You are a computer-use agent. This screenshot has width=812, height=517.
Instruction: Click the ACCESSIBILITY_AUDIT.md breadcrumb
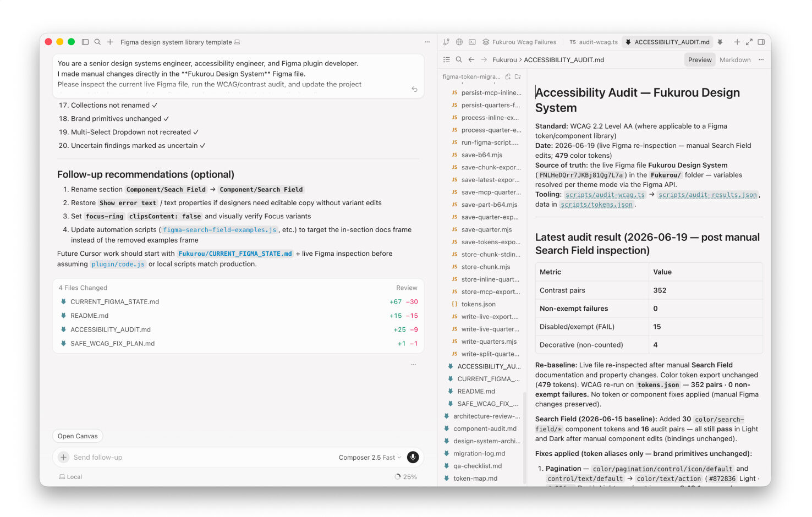(x=564, y=60)
